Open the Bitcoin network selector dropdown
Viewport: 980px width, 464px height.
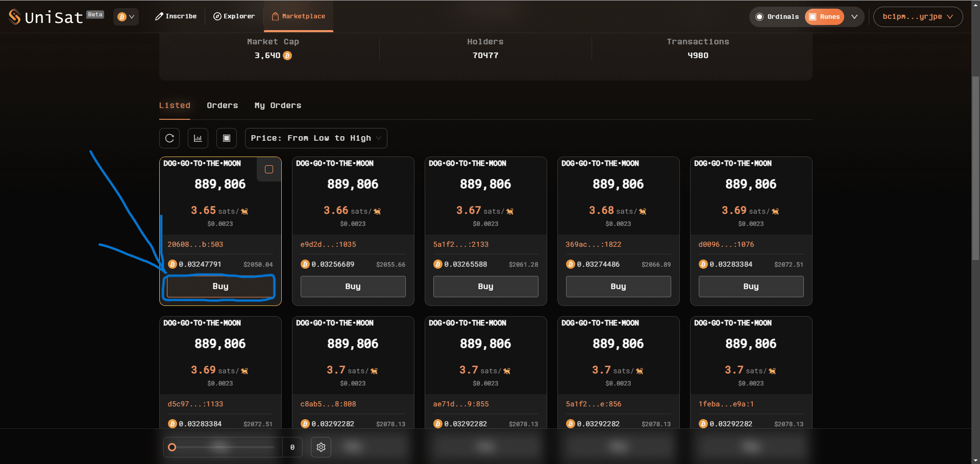pos(126,17)
